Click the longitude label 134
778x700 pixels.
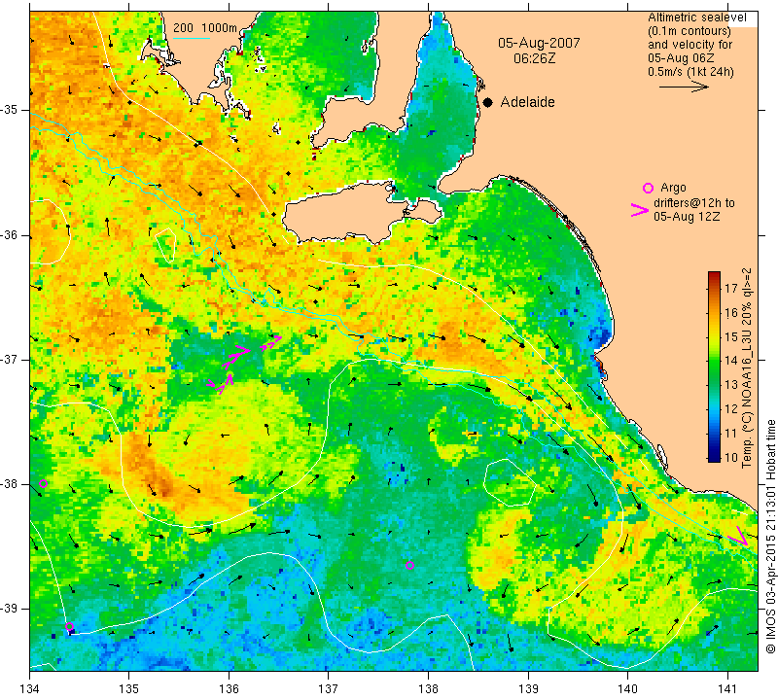(x=30, y=688)
